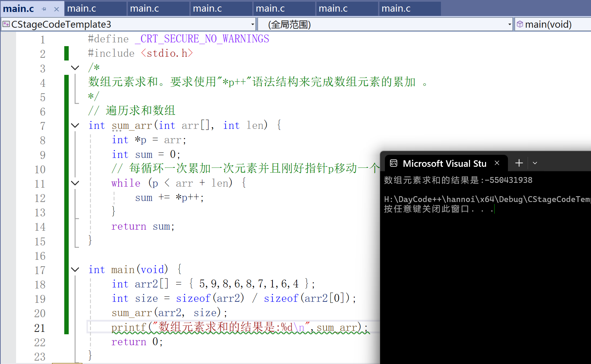
Task: Click line number 21 in the gutter
Action: [x=40, y=328]
